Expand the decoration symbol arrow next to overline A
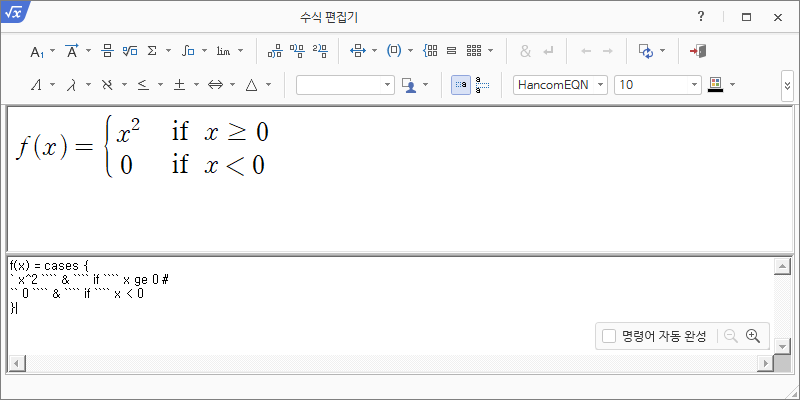The width and height of the screenshot is (800, 400). tap(88, 51)
